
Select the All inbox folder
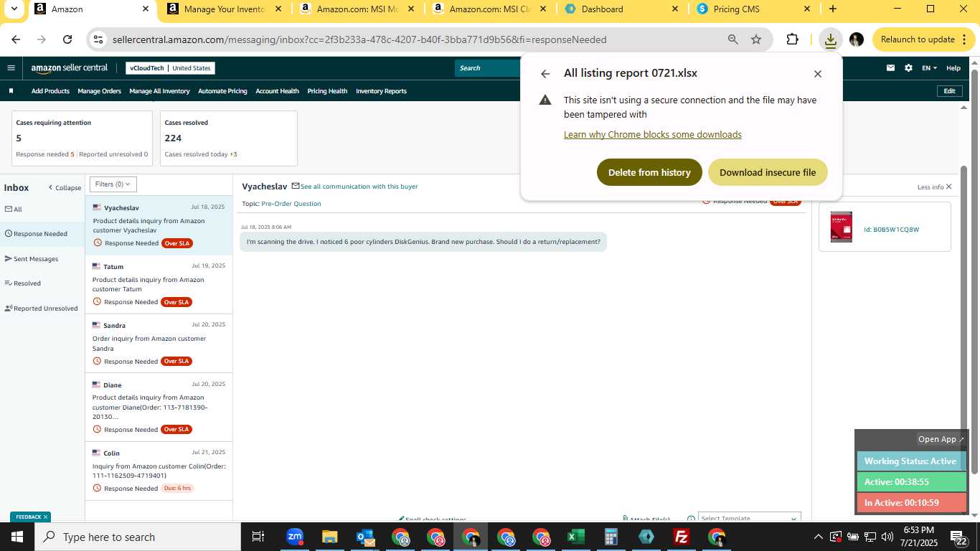tap(13, 209)
